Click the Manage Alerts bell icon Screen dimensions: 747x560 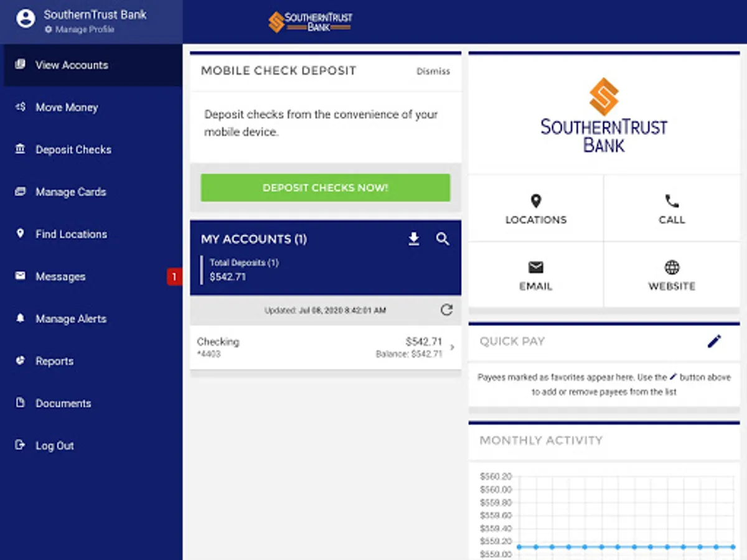click(x=21, y=318)
